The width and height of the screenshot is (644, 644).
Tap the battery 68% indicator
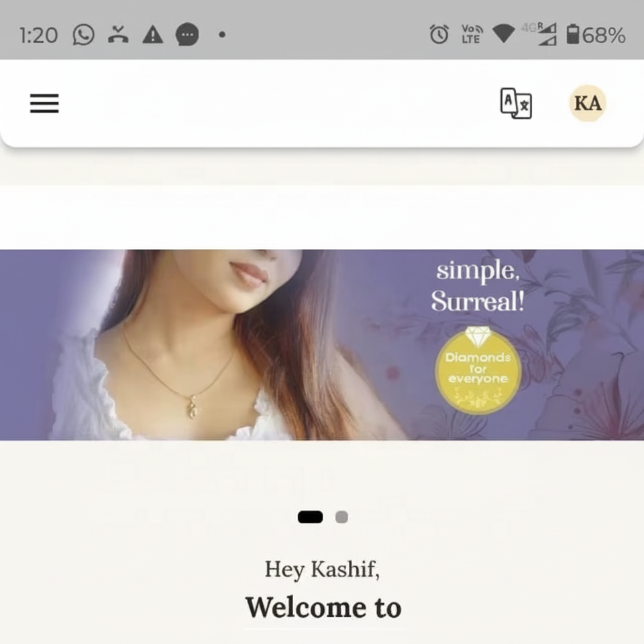pos(596,35)
